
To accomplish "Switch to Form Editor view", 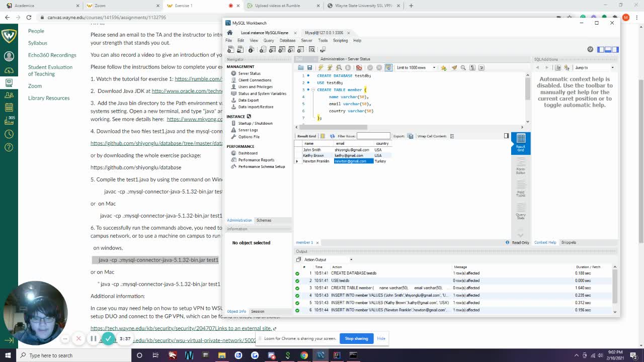I will (x=521, y=166).
